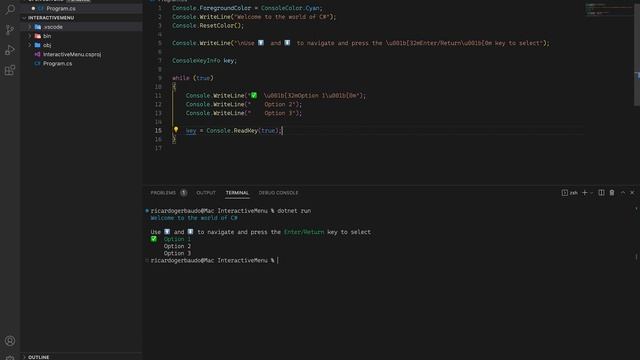Close the bottom panel
640x360 pixels.
632,193
